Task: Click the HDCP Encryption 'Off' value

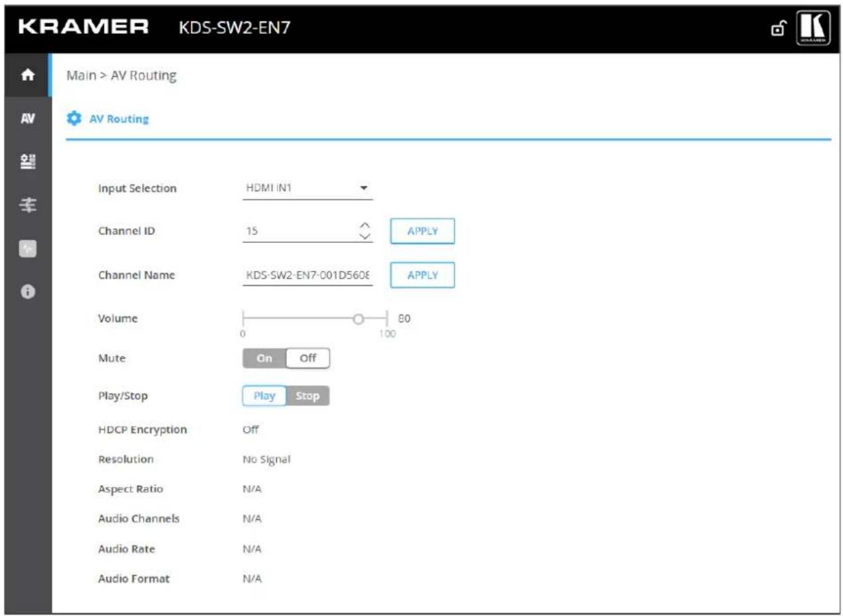Action: coord(250,429)
